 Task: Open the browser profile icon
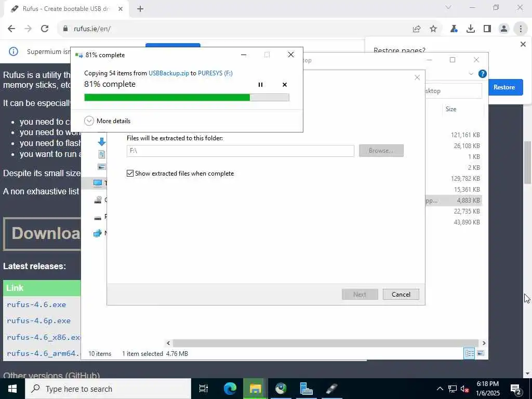tap(504, 29)
